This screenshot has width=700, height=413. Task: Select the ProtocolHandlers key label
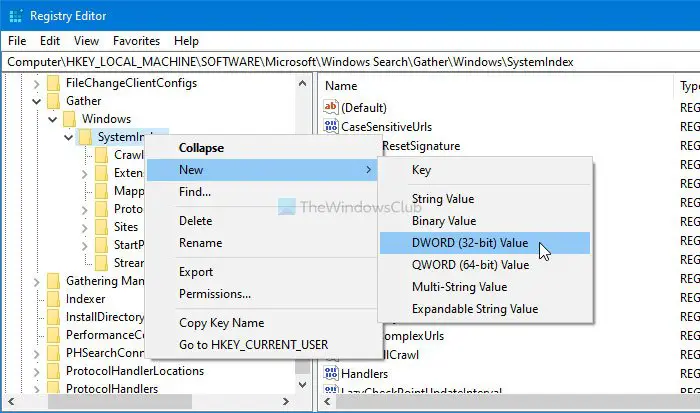tap(112, 389)
